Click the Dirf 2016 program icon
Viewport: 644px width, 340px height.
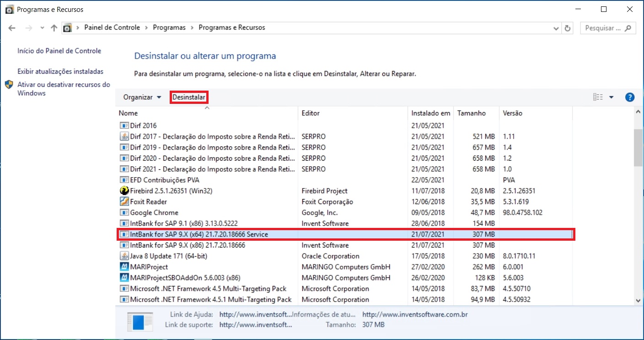pos(124,125)
